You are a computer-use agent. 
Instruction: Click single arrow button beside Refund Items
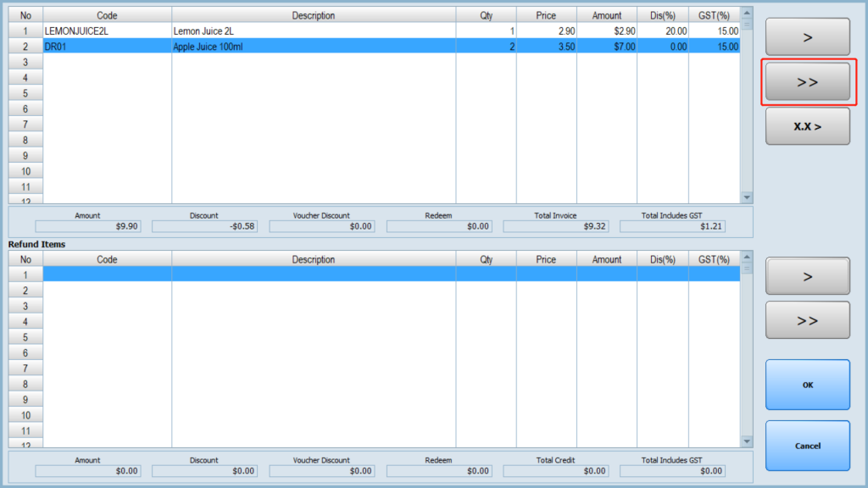click(807, 276)
